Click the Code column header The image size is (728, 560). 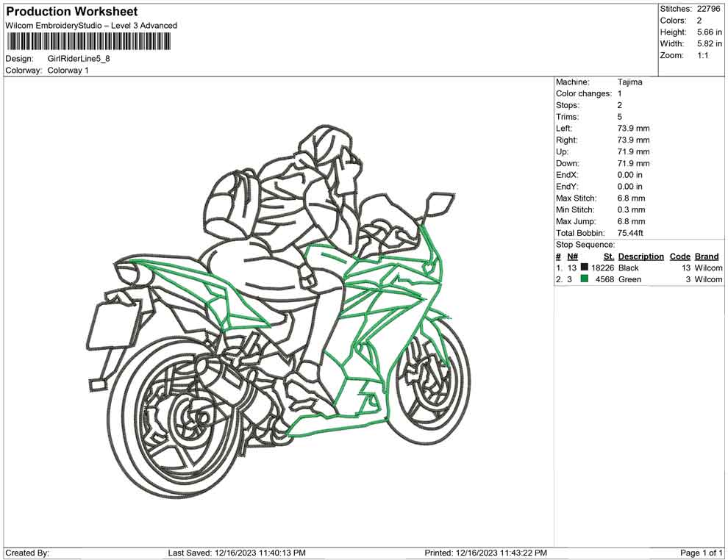click(x=679, y=256)
